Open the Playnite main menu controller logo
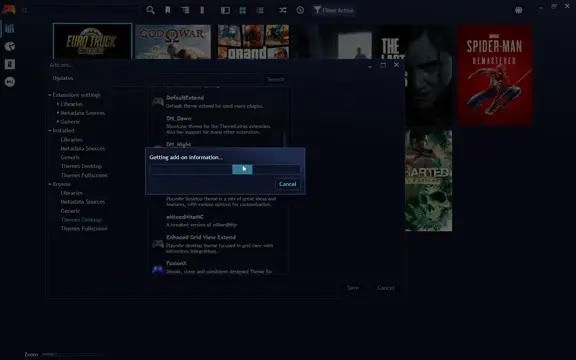This screenshot has height=360, width=576. pyautogui.click(x=9, y=10)
